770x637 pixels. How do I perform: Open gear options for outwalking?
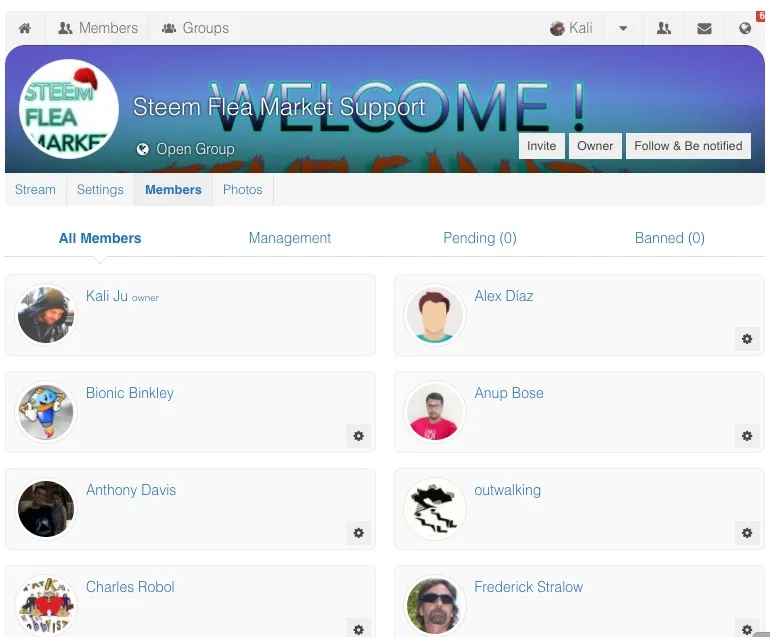(747, 533)
